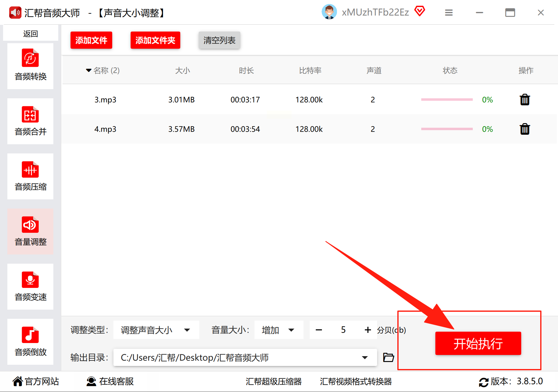This screenshot has height=392, width=558.
Task: Expand the 调整类型 dropdown
Action: point(156,330)
